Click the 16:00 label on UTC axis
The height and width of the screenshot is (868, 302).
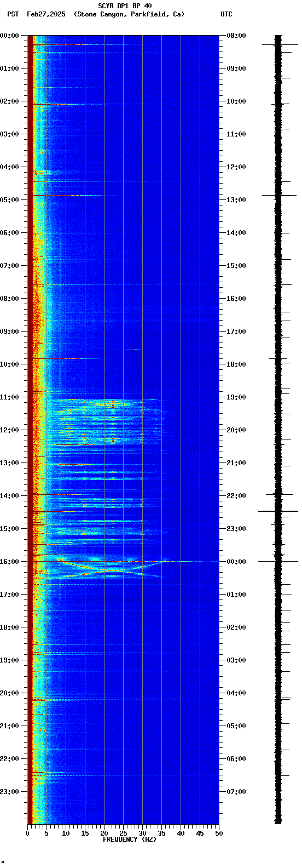[236, 299]
